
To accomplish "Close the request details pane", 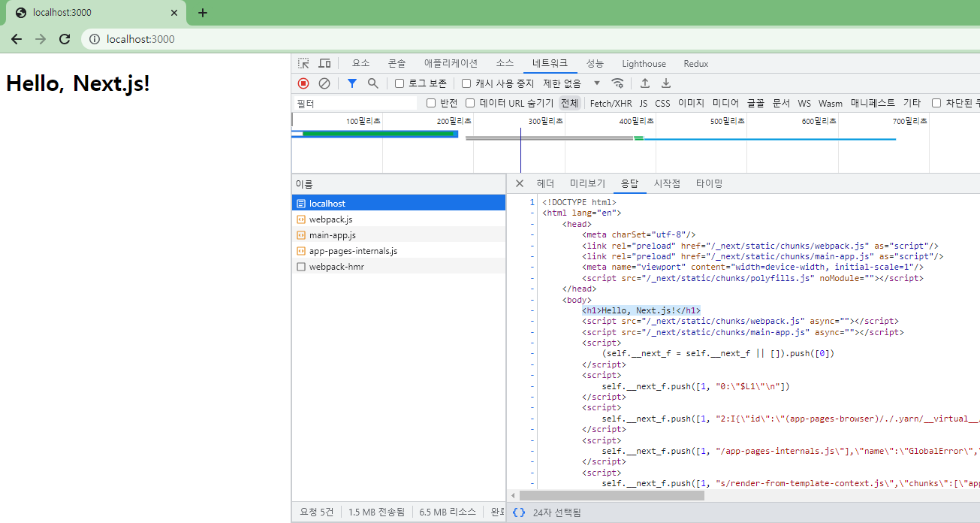I will pyautogui.click(x=520, y=183).
